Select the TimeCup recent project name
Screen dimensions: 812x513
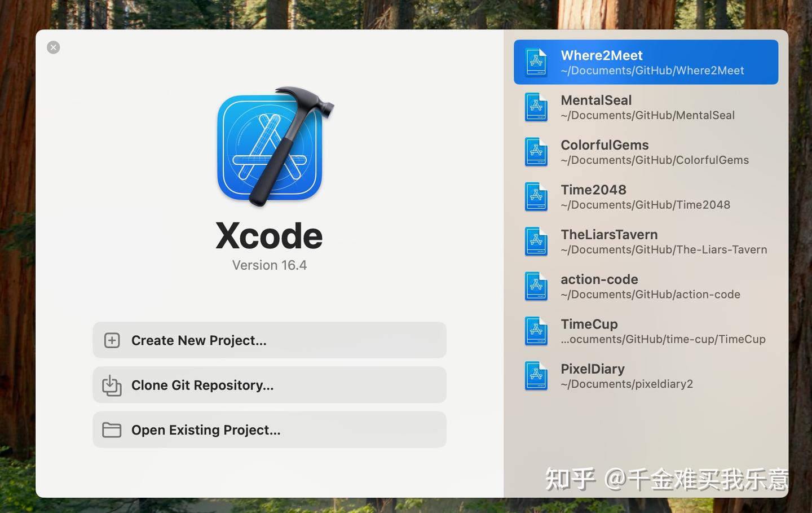click(x=589, y=324)
